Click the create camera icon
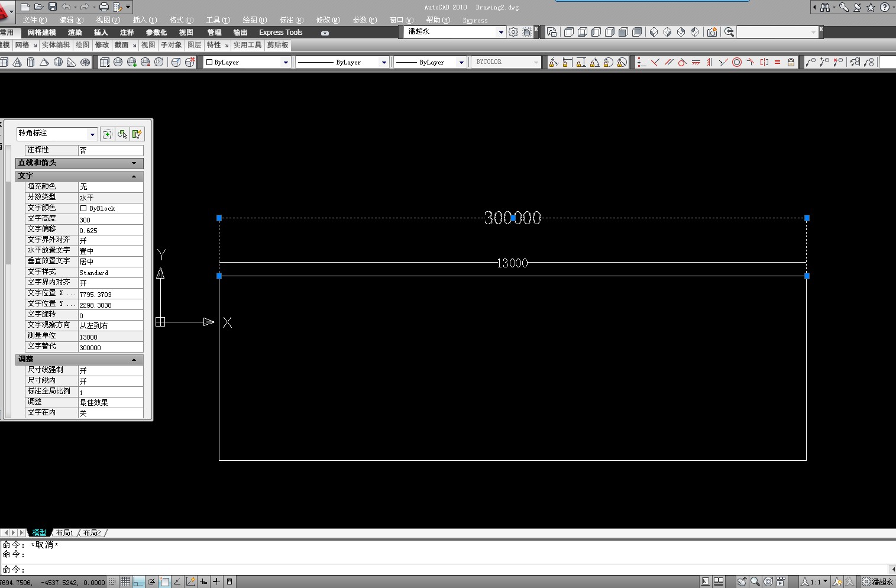The image size is (896, 588). tap(712, 32)
